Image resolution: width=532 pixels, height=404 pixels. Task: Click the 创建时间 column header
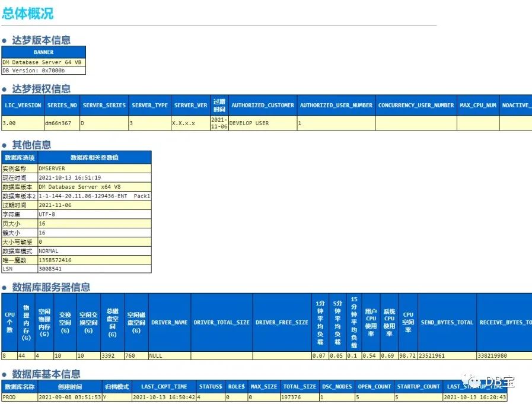point(70,386)
